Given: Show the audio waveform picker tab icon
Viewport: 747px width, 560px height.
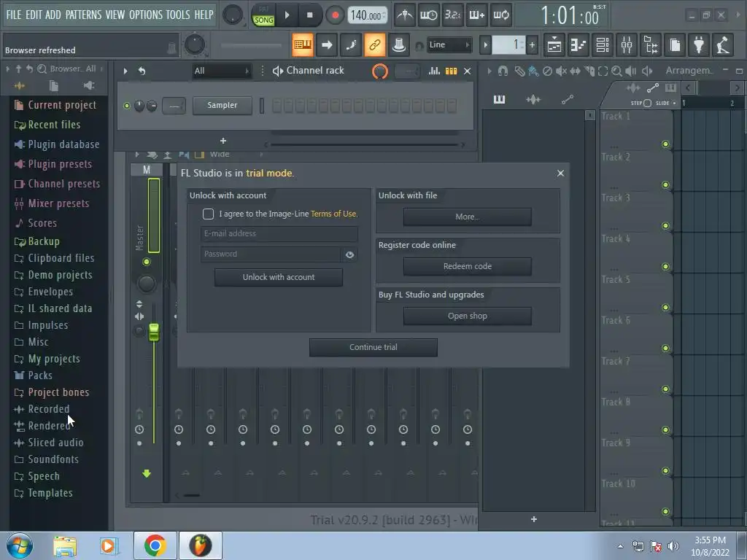Looking at the screenshot, I should pyautogui.click(x=533, y=99).
